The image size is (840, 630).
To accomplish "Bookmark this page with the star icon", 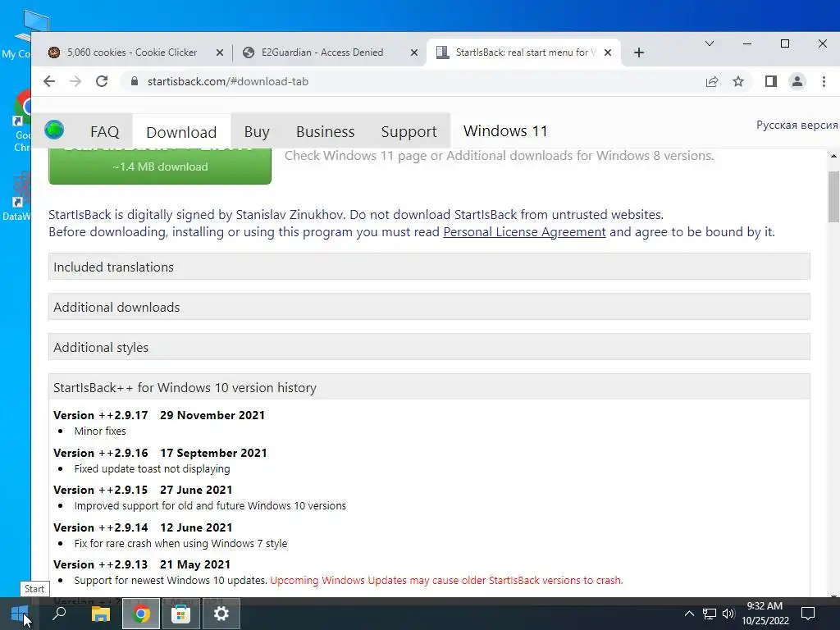I will tap(738, 81).
